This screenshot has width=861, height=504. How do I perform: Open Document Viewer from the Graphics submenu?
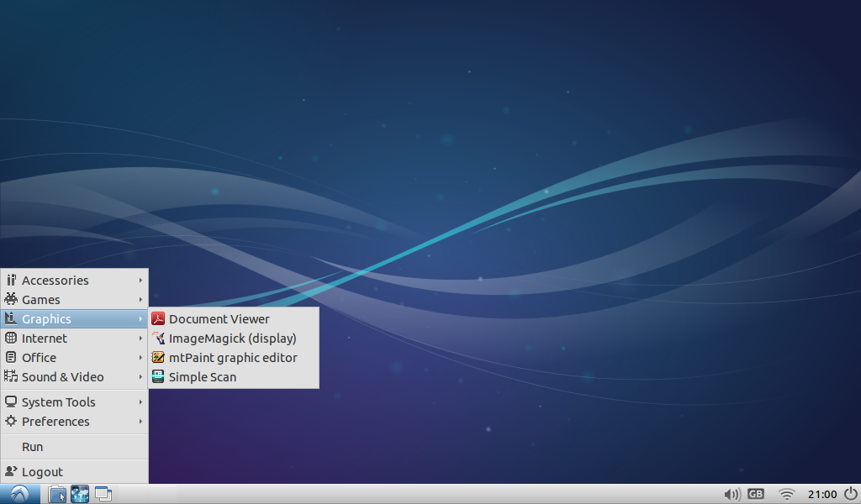[219, 318]
